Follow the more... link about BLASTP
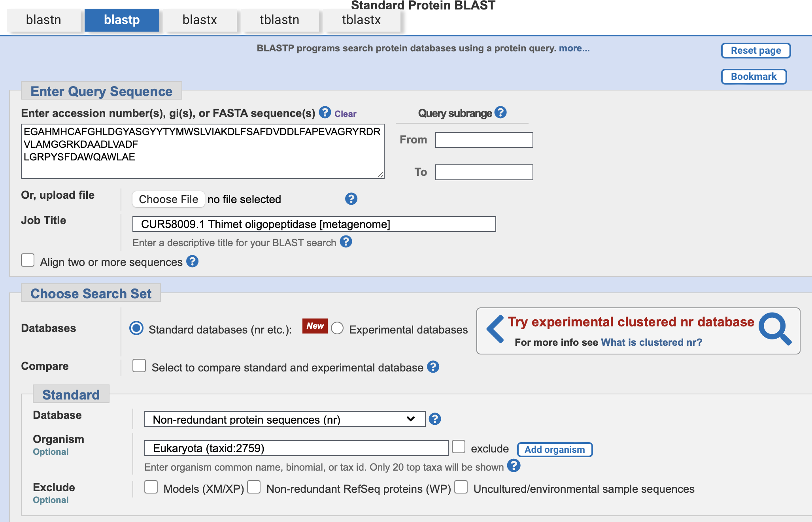Screen dimensions: 812x522 point(574,48)
